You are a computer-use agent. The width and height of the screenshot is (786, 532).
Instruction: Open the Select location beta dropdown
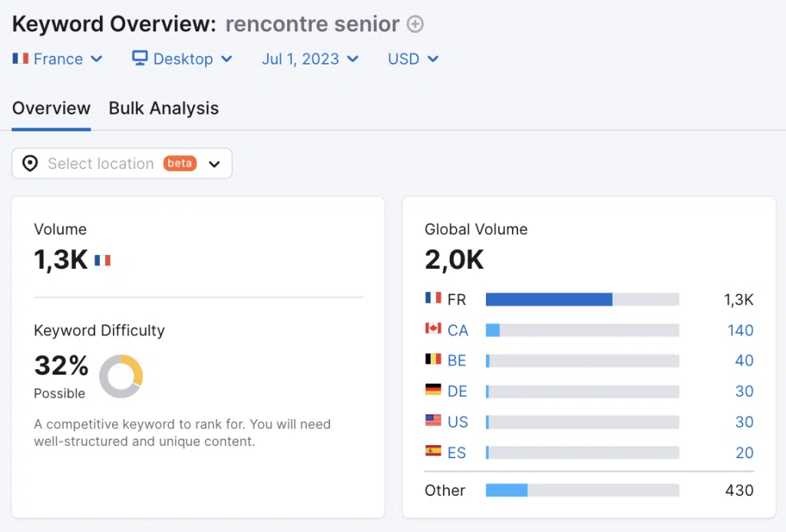click(122, 164)
